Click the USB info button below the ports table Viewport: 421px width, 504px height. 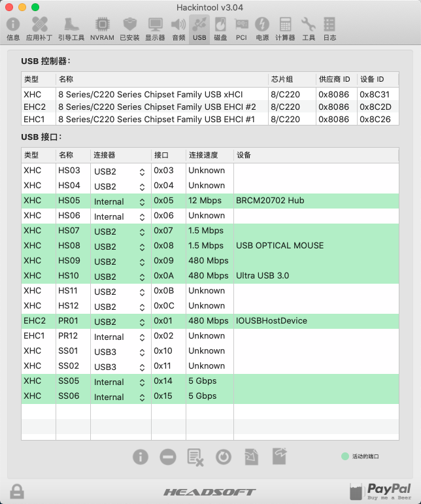(141, 457)
